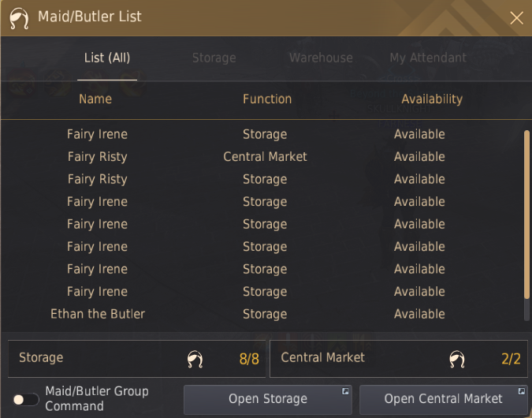Click the maid icon in Central Market counter

pos(457,360)
